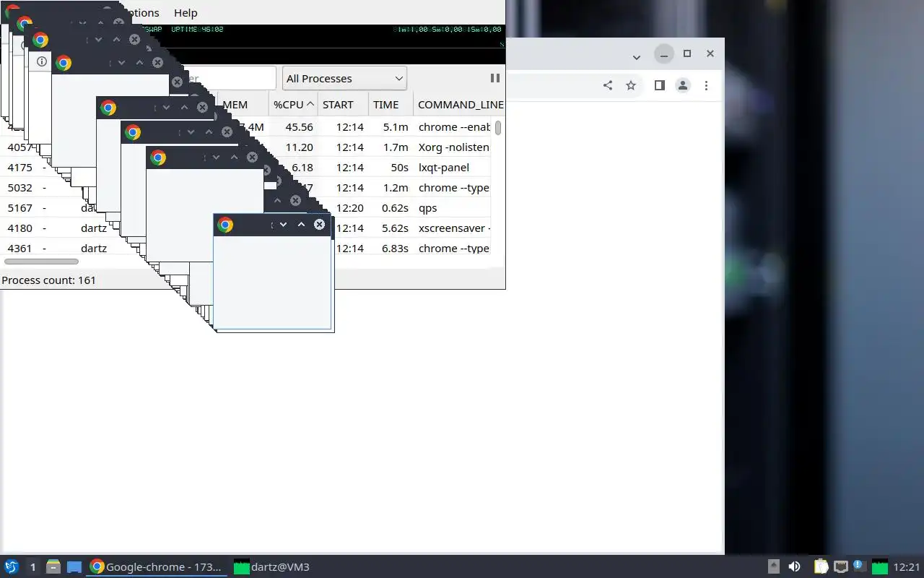
Task: Minimize the large Chrome window
Action: pos(664,53)
